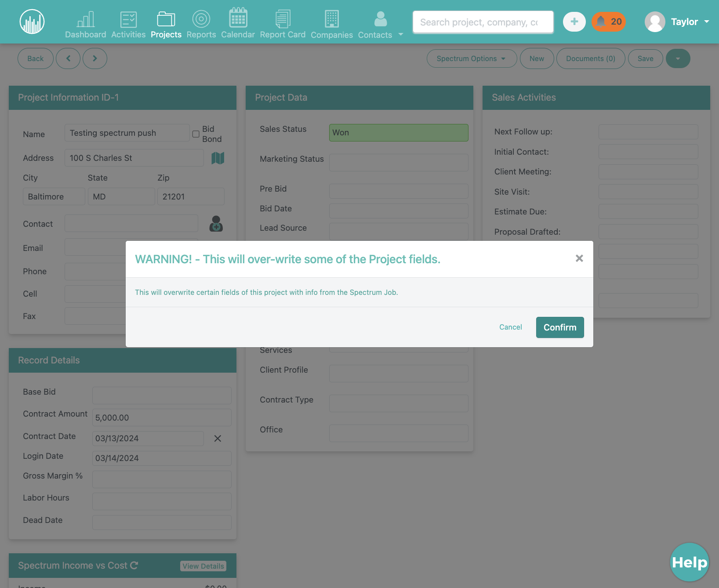This screenshot has height=588, width=719.
Task: Open the Dashboard icon in navigation
Action: [86, 19]
